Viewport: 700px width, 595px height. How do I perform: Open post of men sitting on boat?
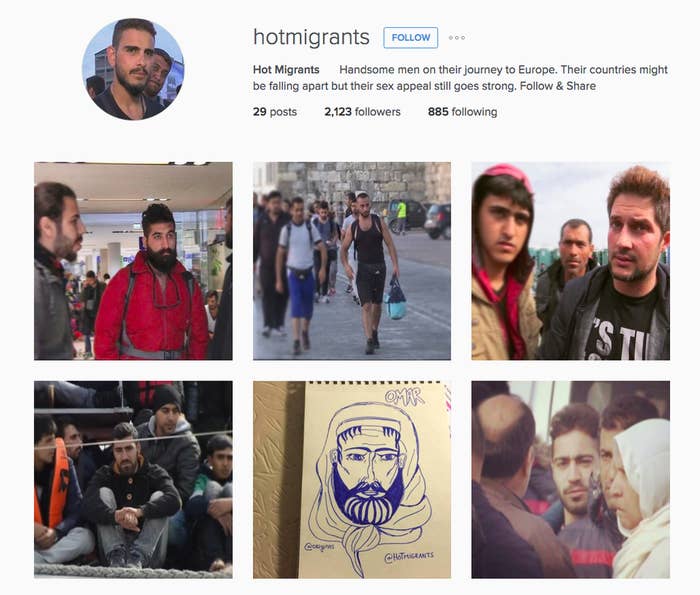tap(133, 479)
